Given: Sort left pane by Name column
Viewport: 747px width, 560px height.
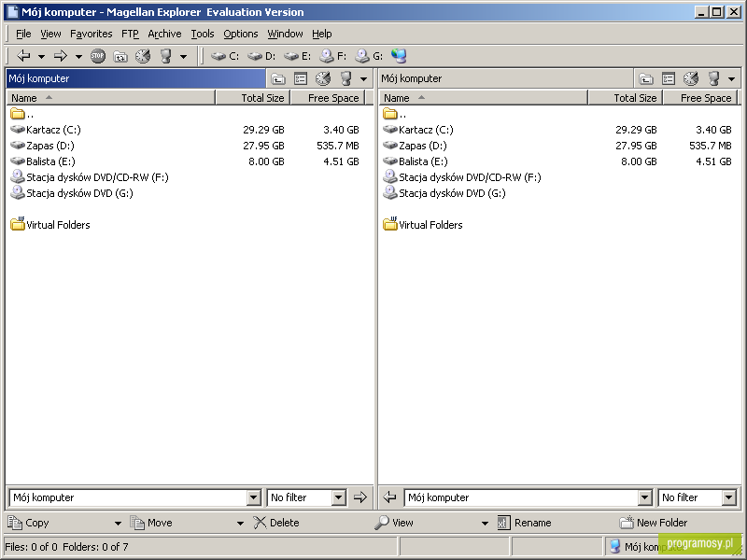Looking at the screenshot, I should click(x=111, y=98).
